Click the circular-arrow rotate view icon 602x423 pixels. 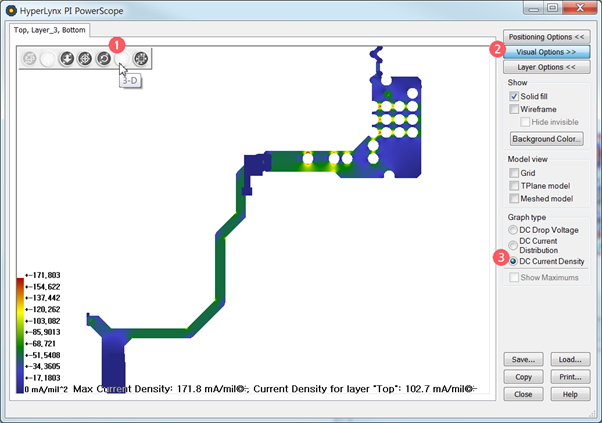point(103,59)
